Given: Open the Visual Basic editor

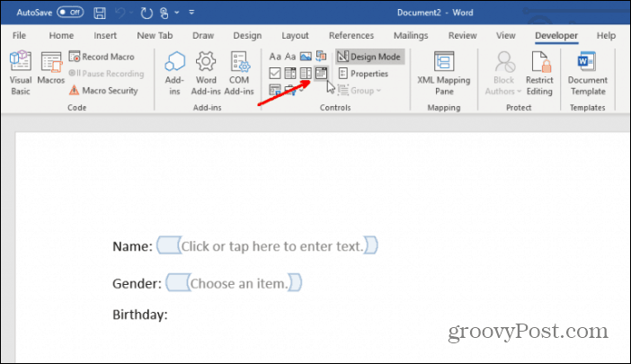Looking at the screenshot, I should pos(20,73).
